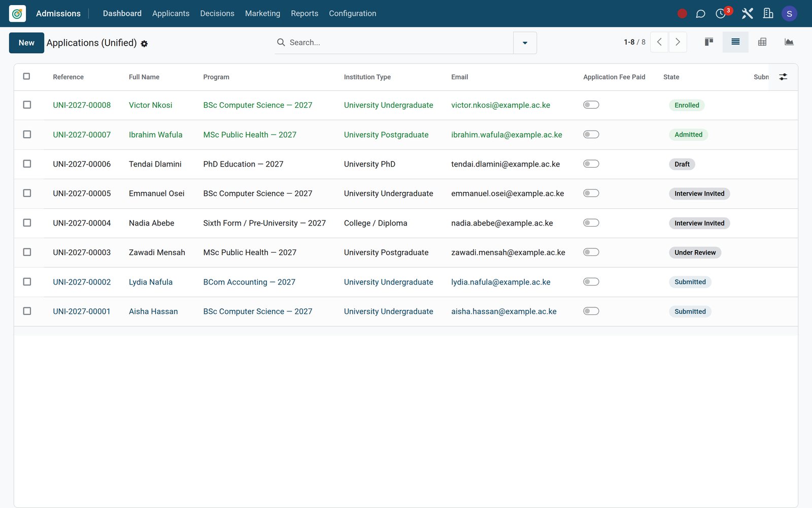Click the Enrolled state badge
Screen dimensions: 812x508
[x=687, y=105]
